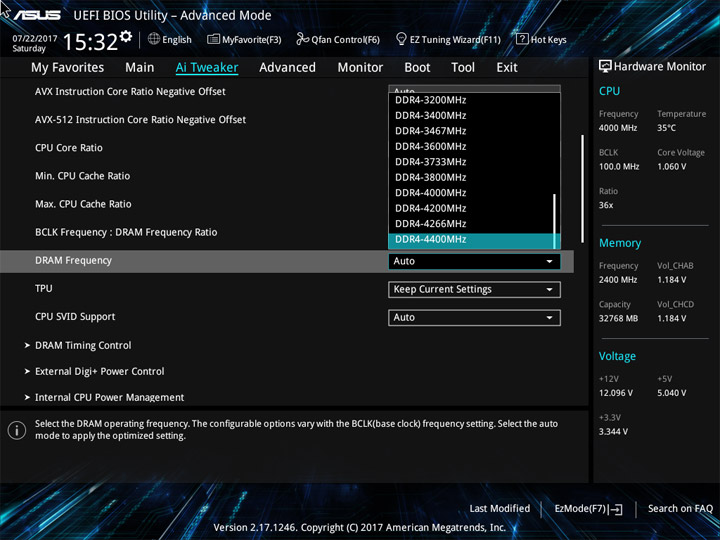The image size is (720, 540).
Task: Open the TPU Keep Current Settings dropdown
Action: pos(474,290)
